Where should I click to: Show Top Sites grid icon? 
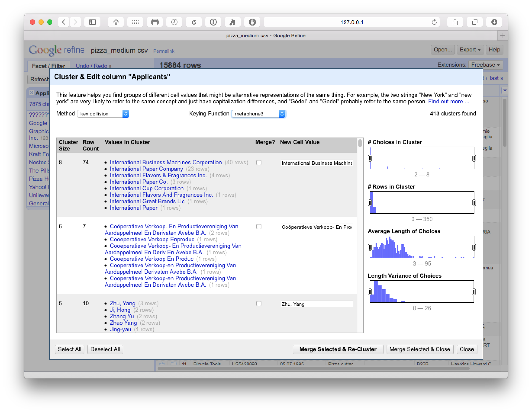[135, 22]
